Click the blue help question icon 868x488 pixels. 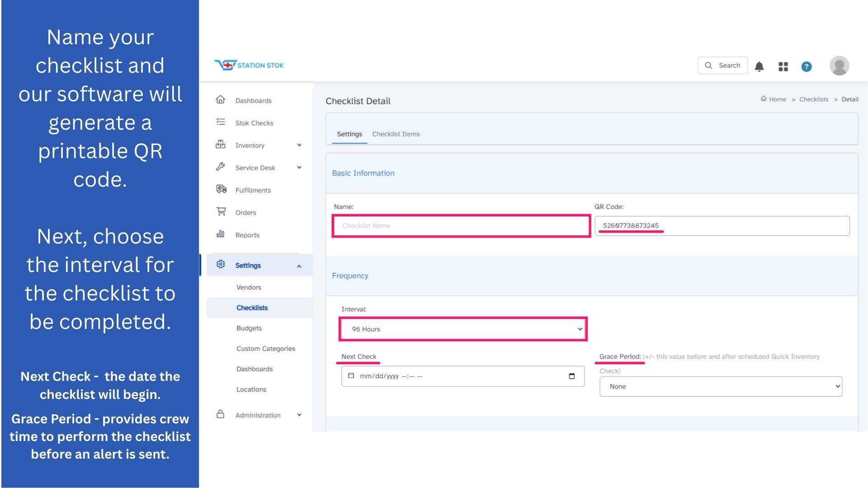pyautogui.click(x=806, y=66)
